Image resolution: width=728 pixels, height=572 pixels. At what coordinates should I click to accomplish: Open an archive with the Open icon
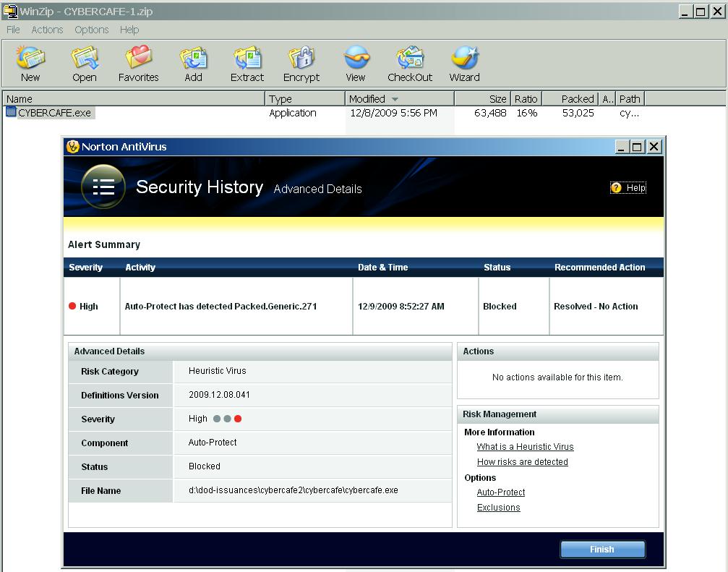point(85,63)
